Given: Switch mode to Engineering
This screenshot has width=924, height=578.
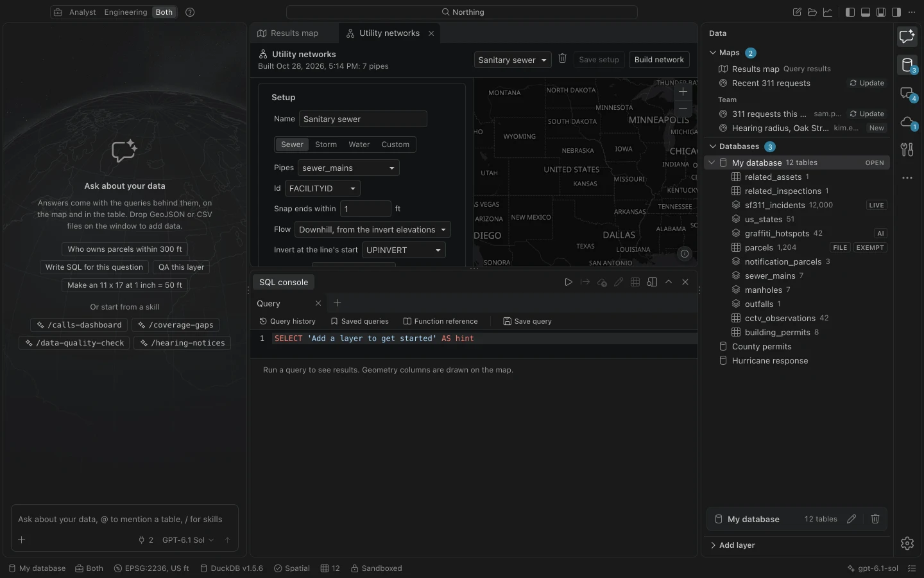Looking at the screenshot, I should coord(126,12).
